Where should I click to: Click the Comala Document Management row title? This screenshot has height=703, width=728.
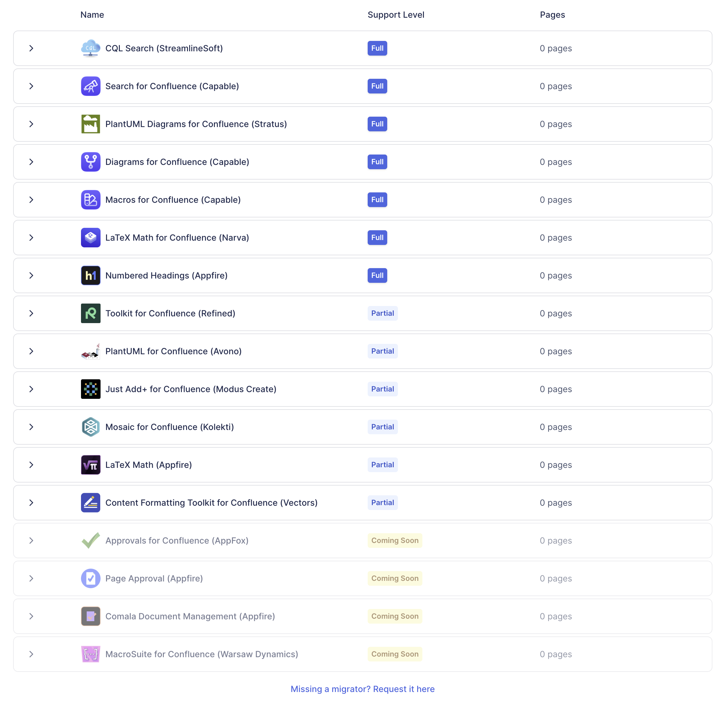point(190,616)
